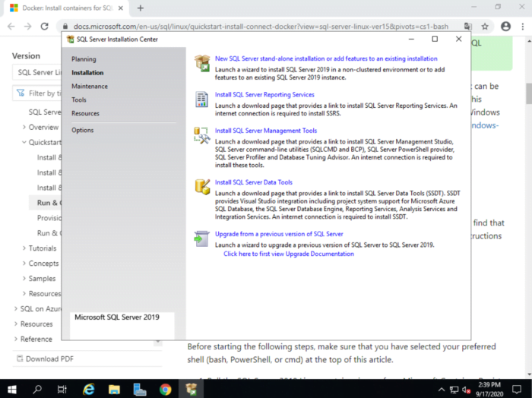Image resolution: width=532 pixels, height=398 pixels.
Task: Launch Internet Explorer from the taskbar
Action: 89,389
